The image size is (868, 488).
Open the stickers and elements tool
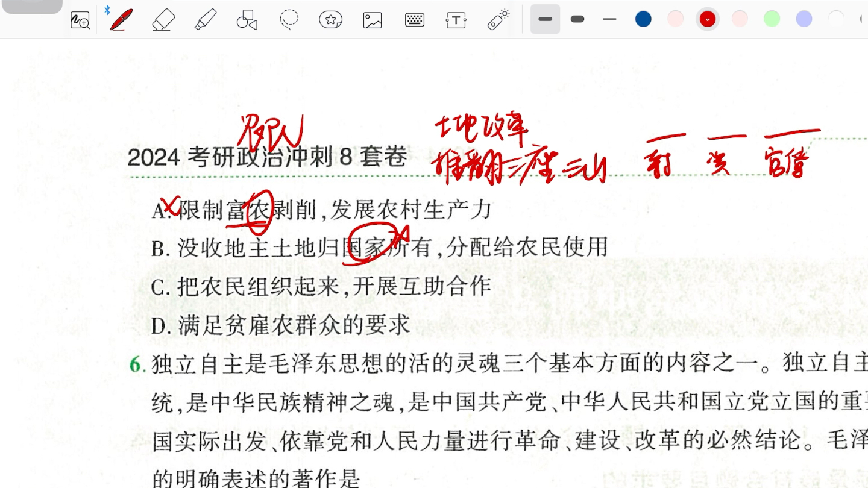(x=331, y=20)
